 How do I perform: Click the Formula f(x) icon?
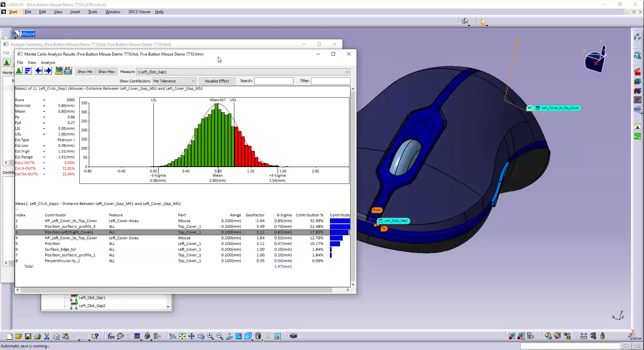(111, 337)
